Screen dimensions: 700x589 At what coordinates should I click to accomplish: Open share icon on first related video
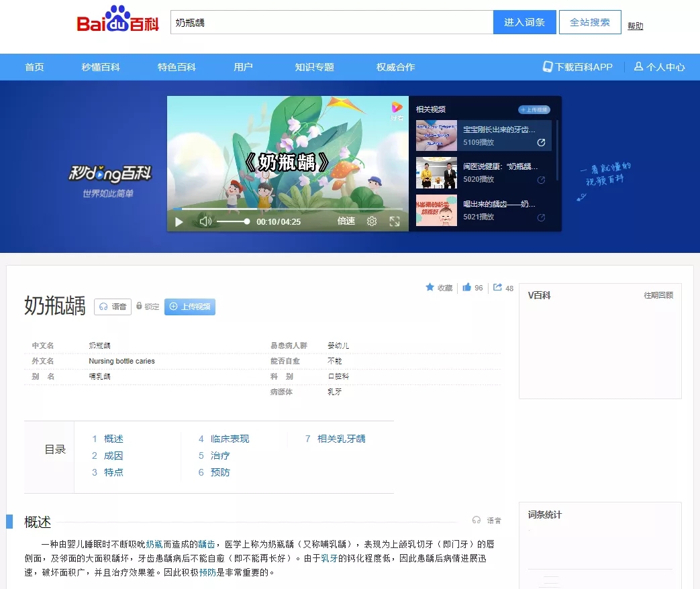tap(541, 143)
